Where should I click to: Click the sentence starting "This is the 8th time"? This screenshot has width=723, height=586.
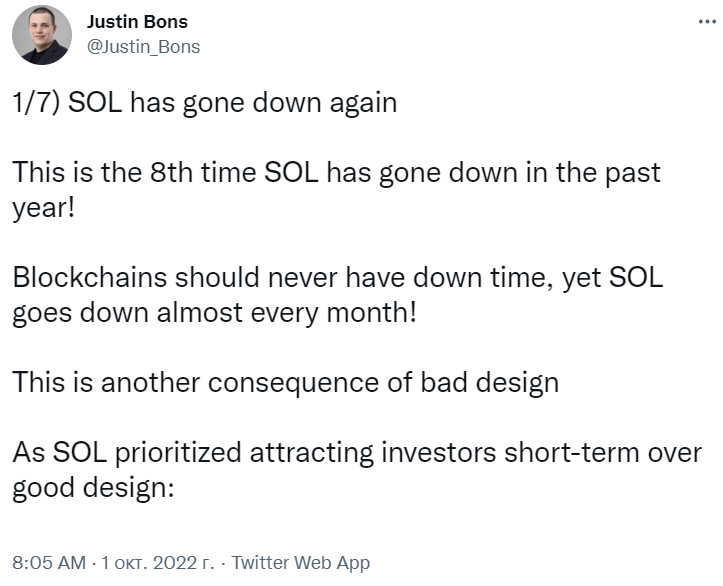pyautogui.click(x=337, y=173)
